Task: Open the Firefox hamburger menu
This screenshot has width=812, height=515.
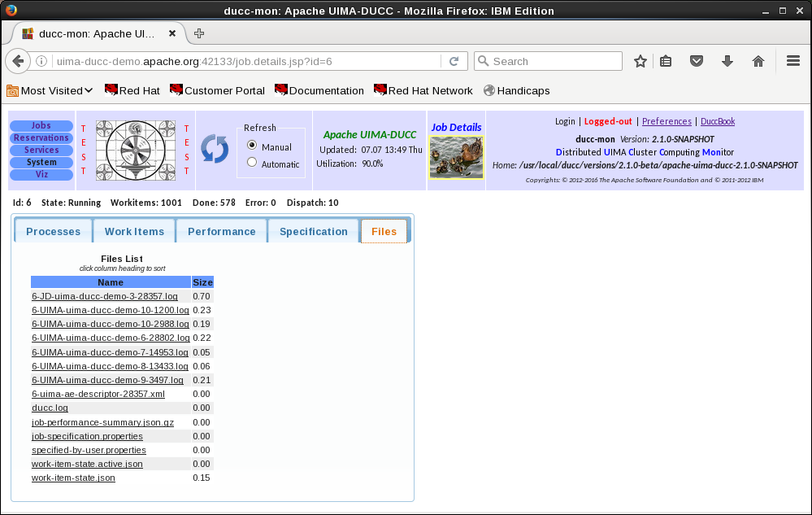Action: click(x=793, y=61)
